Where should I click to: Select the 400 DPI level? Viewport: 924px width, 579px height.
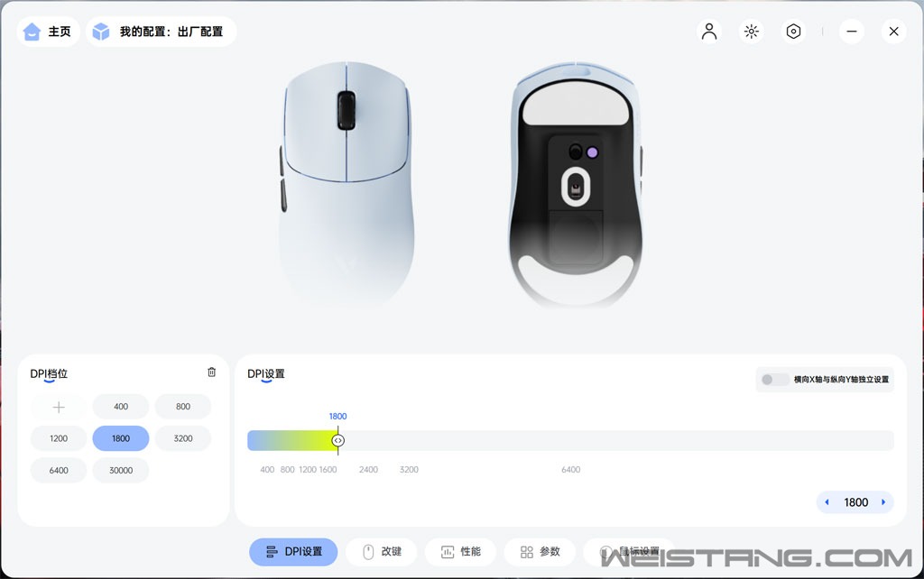[x=121, y=407]
